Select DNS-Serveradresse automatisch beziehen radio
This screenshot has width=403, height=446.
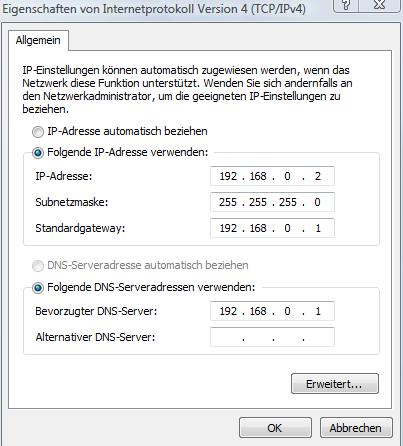pos(38,266)
